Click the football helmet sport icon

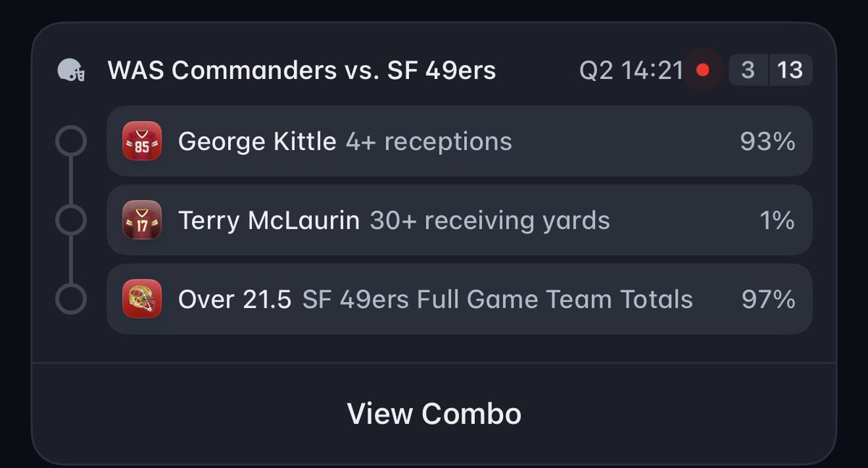(72, 70)
